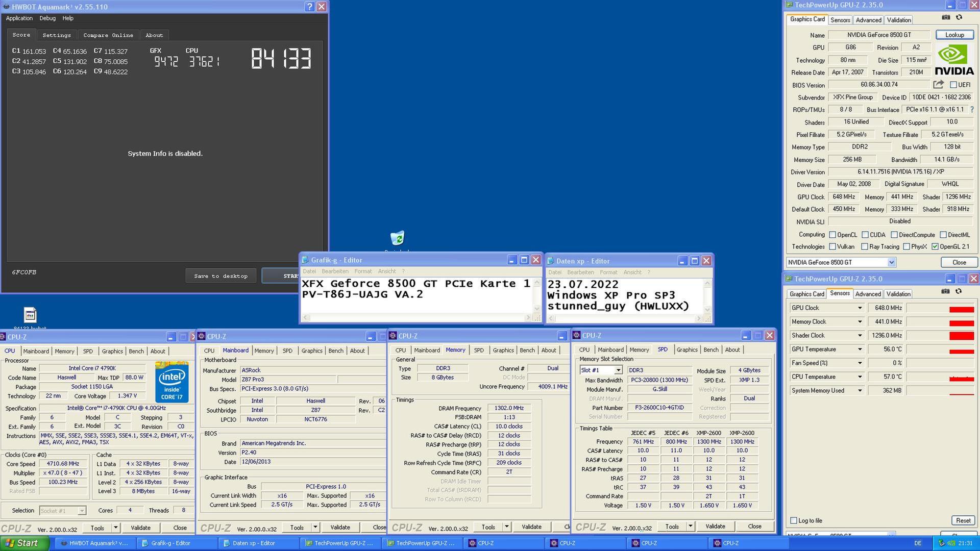
Task: Open the Memory Clock sensor dropdown
Action: (x=860, y=322)
